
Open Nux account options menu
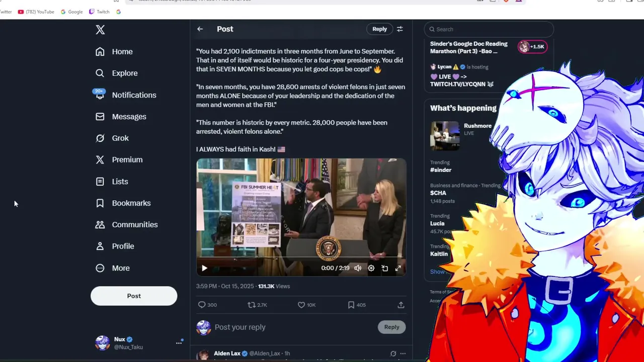pos(179,343)
